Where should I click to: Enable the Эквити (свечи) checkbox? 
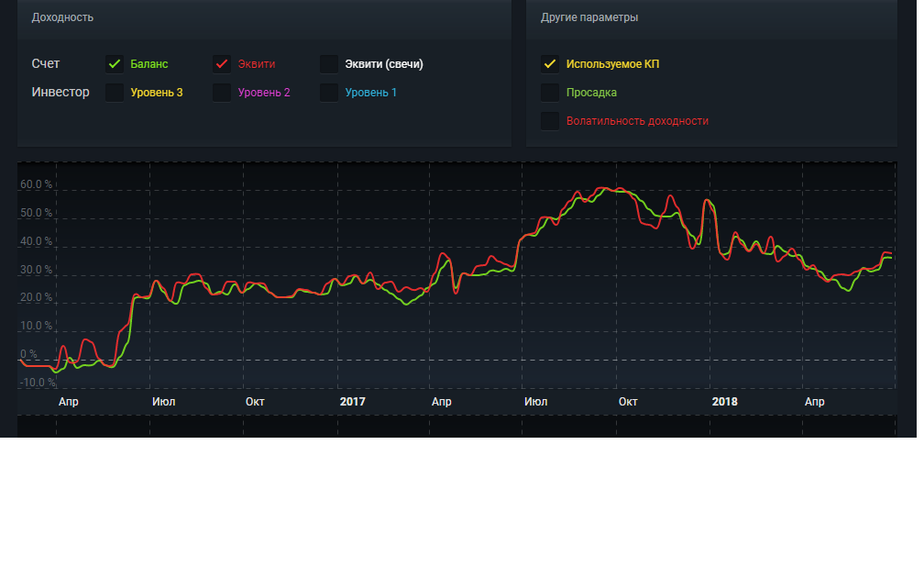329,64
